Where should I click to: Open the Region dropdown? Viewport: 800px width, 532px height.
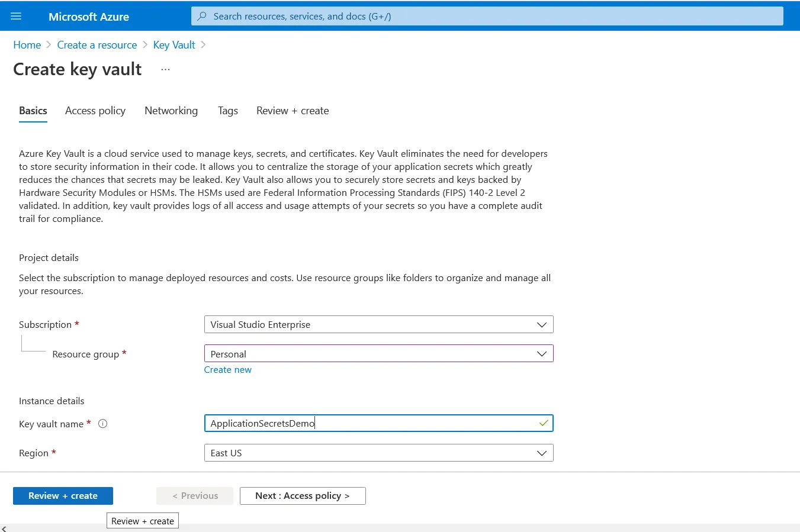(378, 453)
